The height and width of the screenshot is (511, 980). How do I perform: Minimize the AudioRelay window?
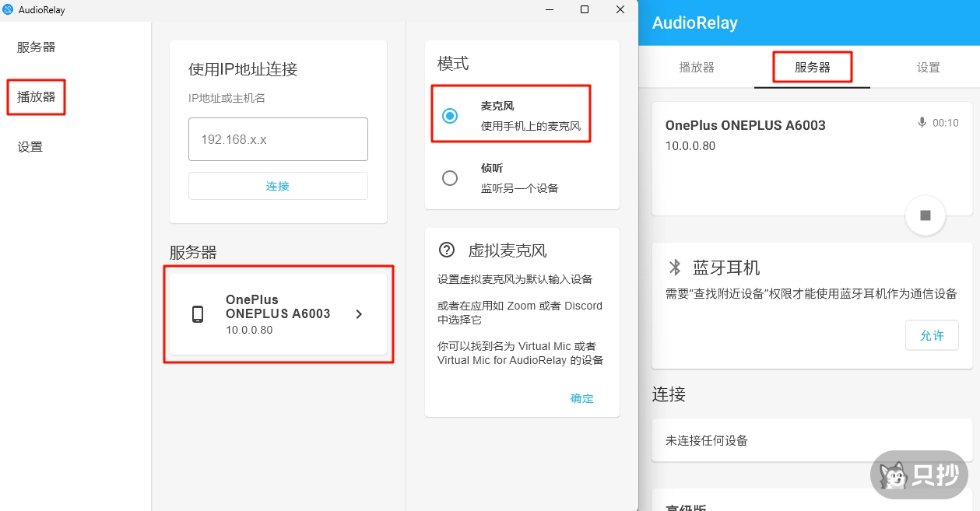coord(549,9)
